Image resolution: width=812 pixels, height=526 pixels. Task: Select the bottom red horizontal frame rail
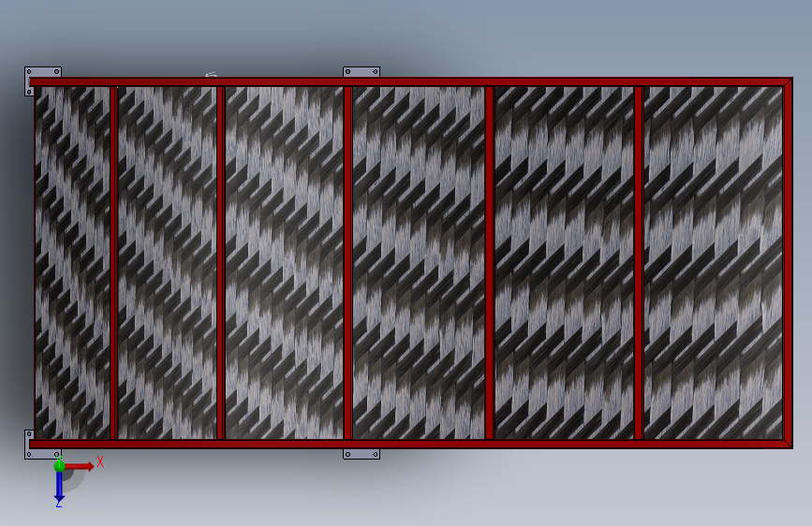410,444
